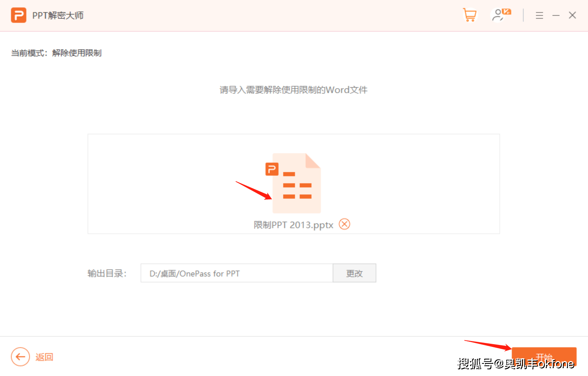Open the shopping cart purchase page
588x376 pixels.
pyautogui.click(x=469, y=15)
